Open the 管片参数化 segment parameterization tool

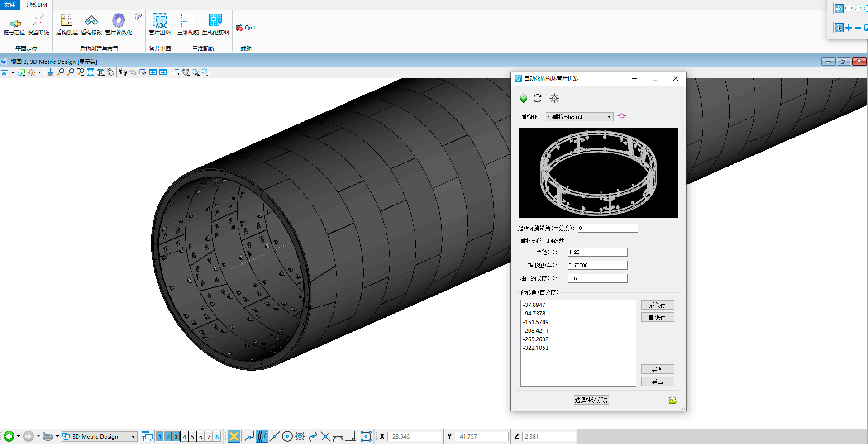pyautogui.click(x=119, y=24)
